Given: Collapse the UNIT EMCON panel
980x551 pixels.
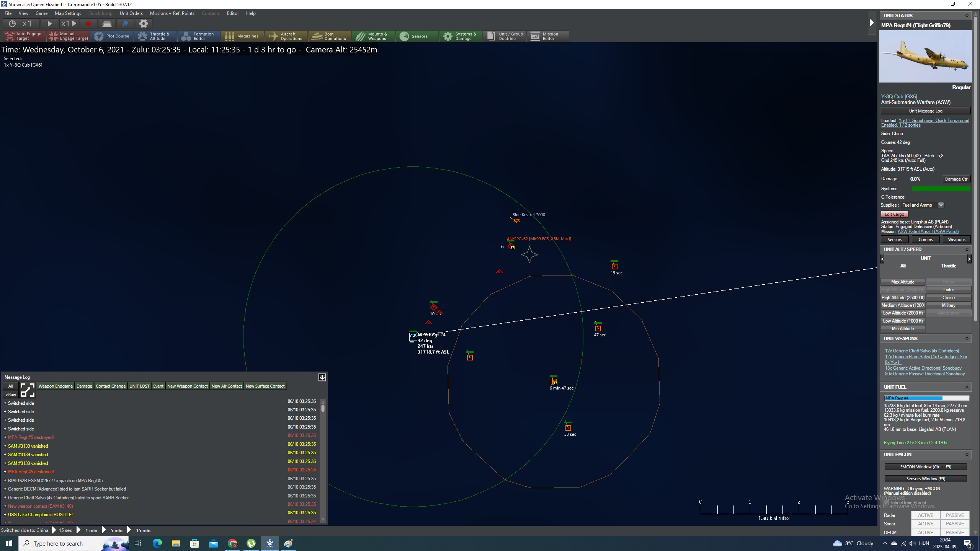Looking at the screenshot, I should click(967, 455).
